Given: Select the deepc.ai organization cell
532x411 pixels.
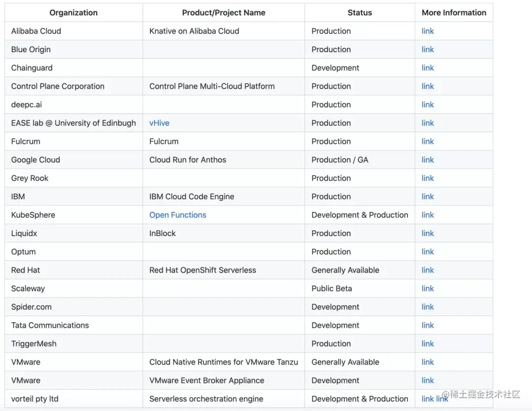Looking at the screenshot, I should click(x=73, y=104).
